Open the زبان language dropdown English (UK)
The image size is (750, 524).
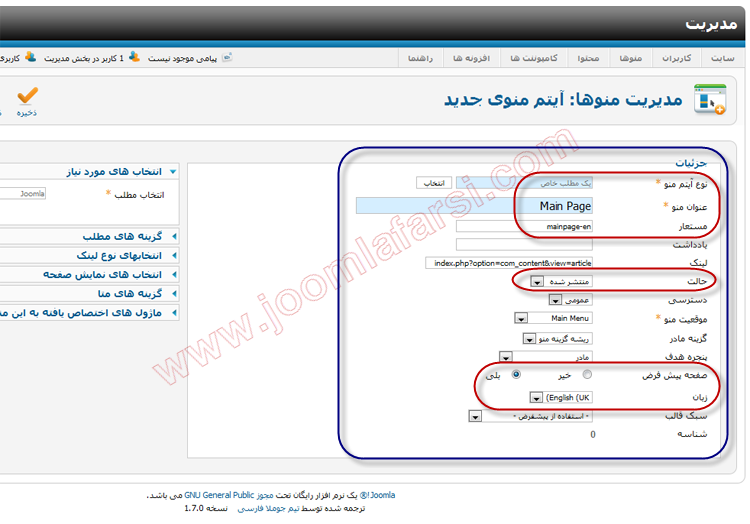(x=561, y=397)
